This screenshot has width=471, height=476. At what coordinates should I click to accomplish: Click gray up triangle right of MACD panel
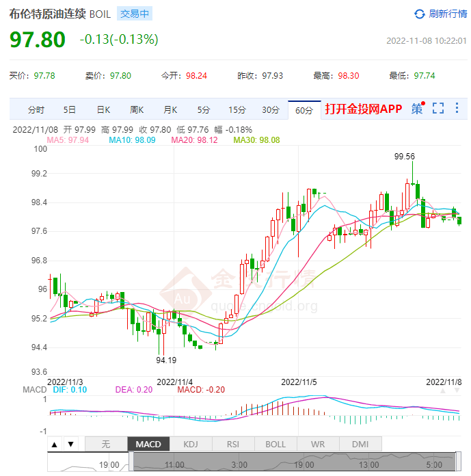444,391
